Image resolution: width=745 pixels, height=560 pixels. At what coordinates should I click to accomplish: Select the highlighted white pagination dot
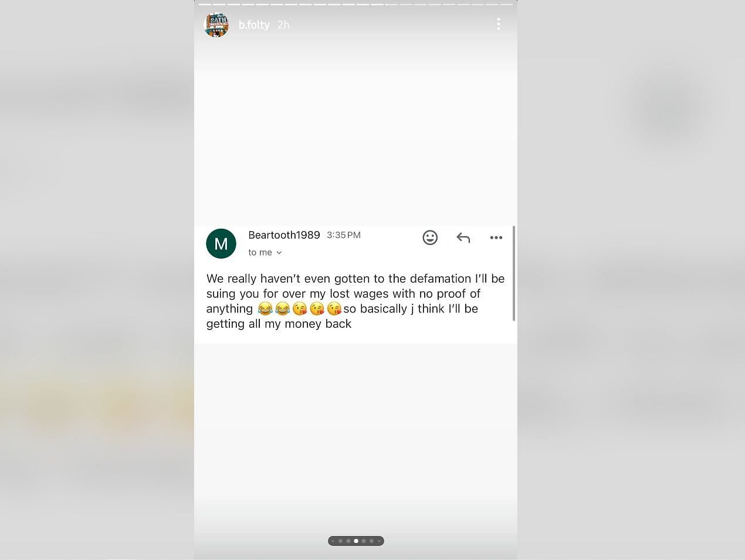click(x=356, y=541)
